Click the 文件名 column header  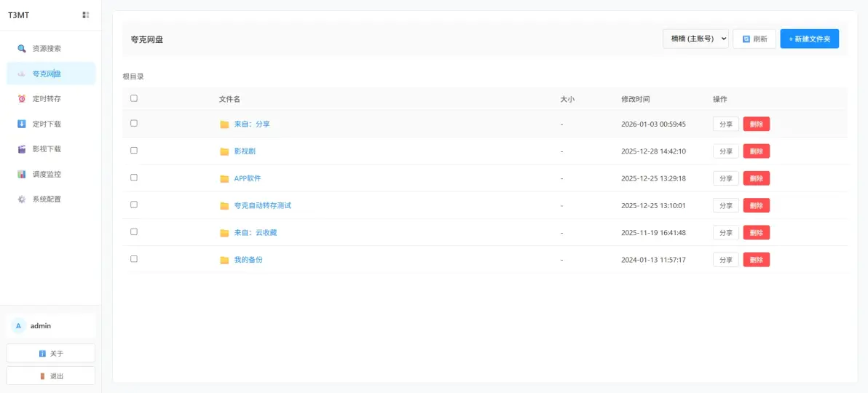point(229,99)
